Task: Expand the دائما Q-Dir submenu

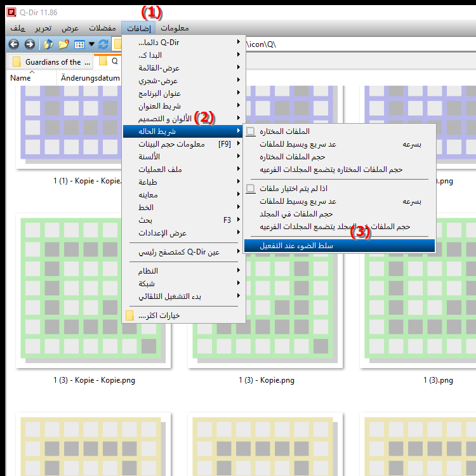Action: click(183, 42)
